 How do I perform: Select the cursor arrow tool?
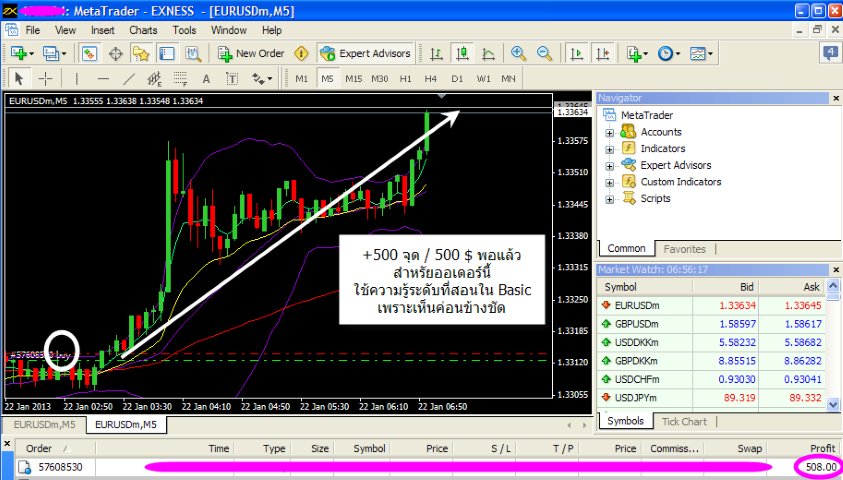(19, 78)
